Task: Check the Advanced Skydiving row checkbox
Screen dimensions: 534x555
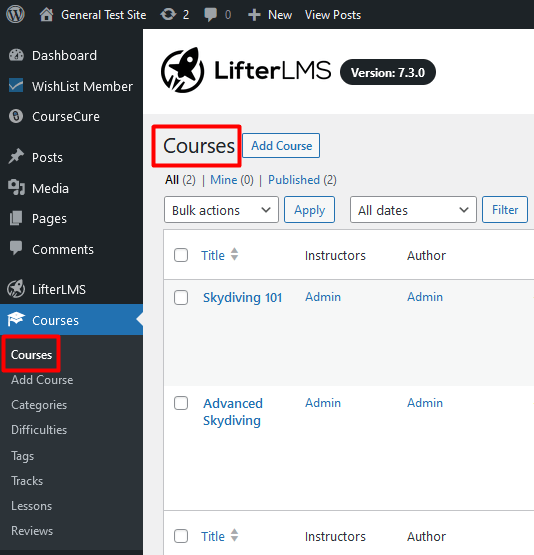Action: 181,403
